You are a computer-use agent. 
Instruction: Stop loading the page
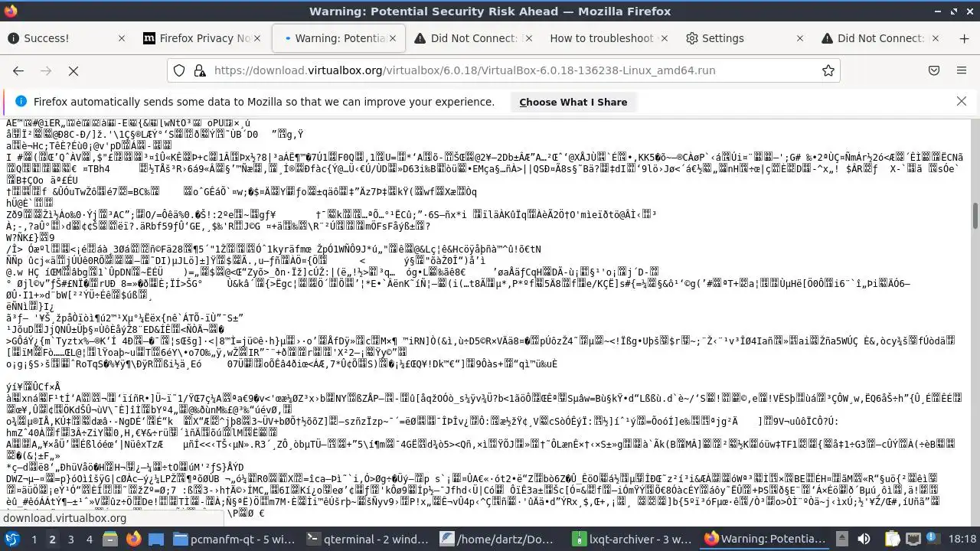click(73, 70)
